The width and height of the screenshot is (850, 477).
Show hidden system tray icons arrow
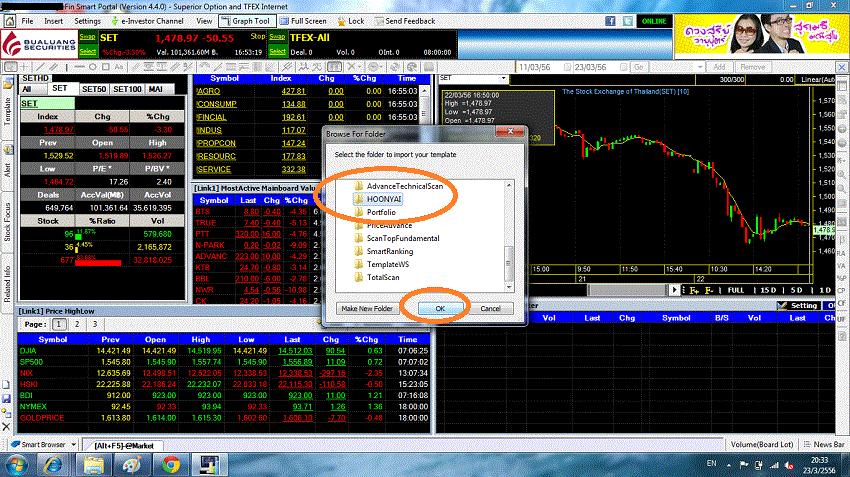(x=729, y=465)
